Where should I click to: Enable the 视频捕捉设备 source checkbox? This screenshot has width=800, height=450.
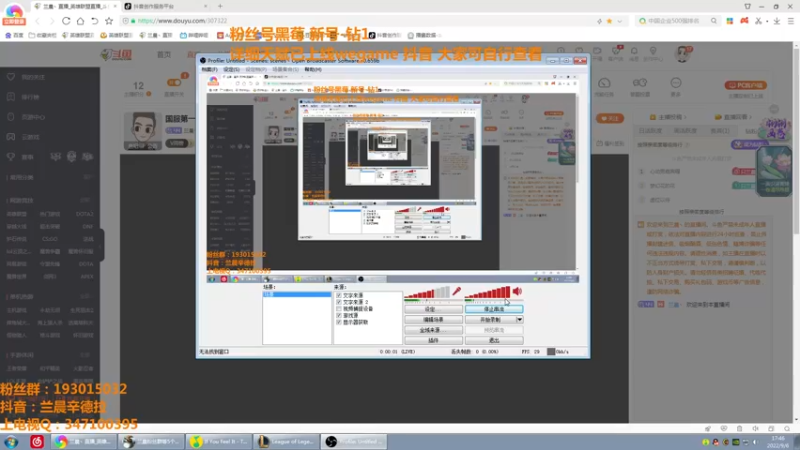[339, 309]
